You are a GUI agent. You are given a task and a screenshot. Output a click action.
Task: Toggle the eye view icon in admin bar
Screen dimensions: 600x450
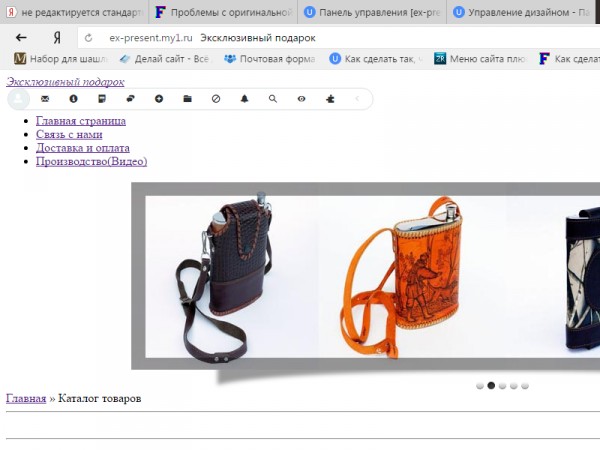tap(302, 99)
